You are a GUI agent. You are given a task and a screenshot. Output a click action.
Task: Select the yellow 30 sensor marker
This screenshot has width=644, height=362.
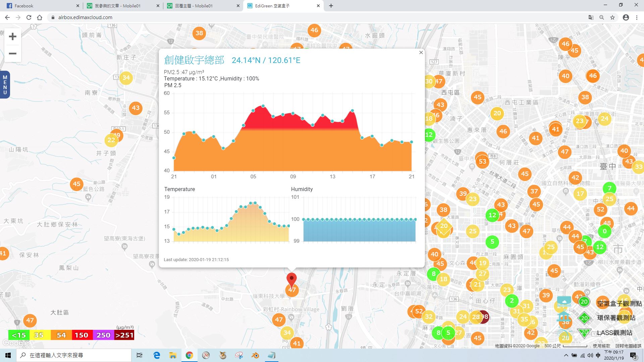pos(429,81)
